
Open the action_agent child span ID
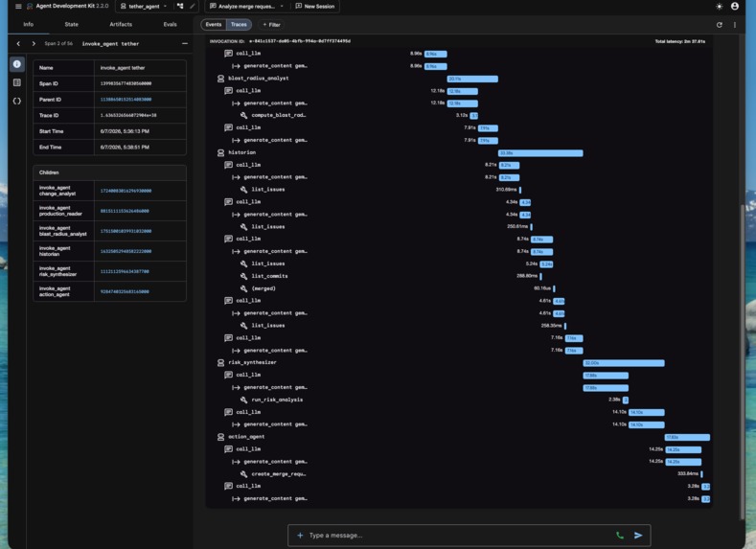click(125, 291)
